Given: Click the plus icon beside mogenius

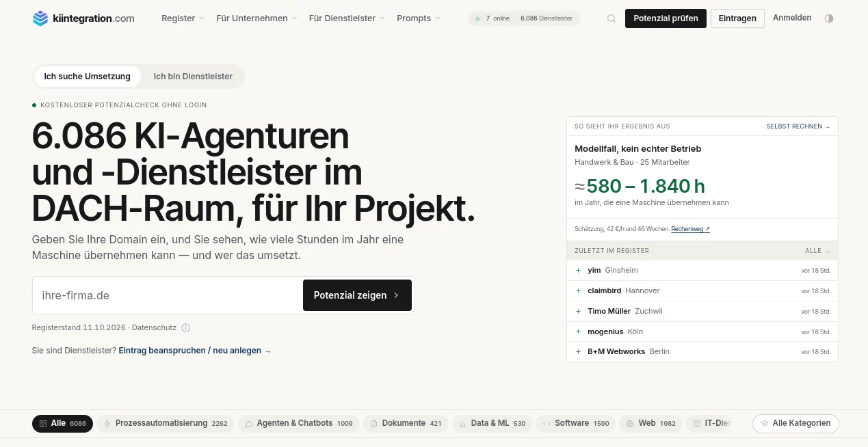Looking at the screenshot, I should click(578, 331).
